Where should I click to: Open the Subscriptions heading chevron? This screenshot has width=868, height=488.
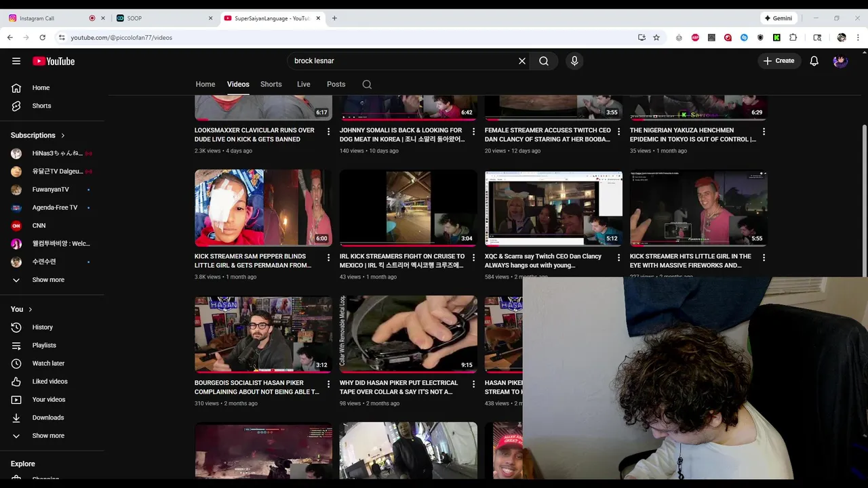[x=63, y=136]
